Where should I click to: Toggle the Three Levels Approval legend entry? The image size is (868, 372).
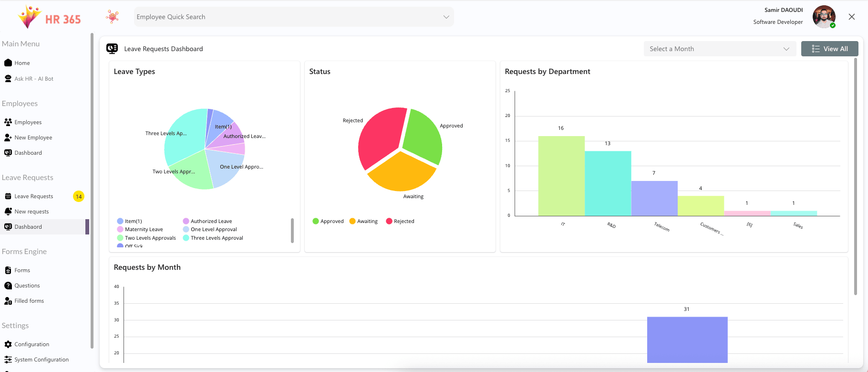pyautogui.click(x=213, y=238)
